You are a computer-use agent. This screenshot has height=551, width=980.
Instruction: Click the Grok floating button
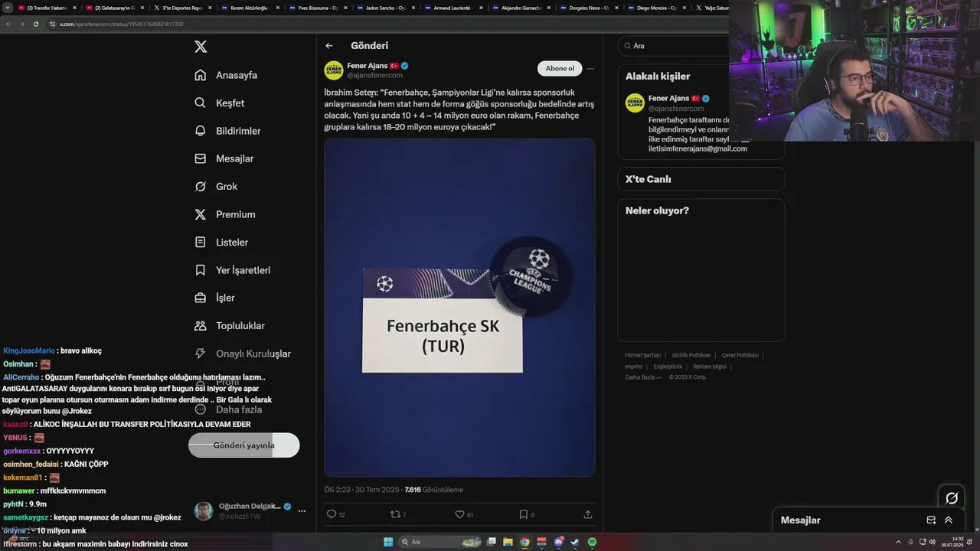tap(952, 497)
